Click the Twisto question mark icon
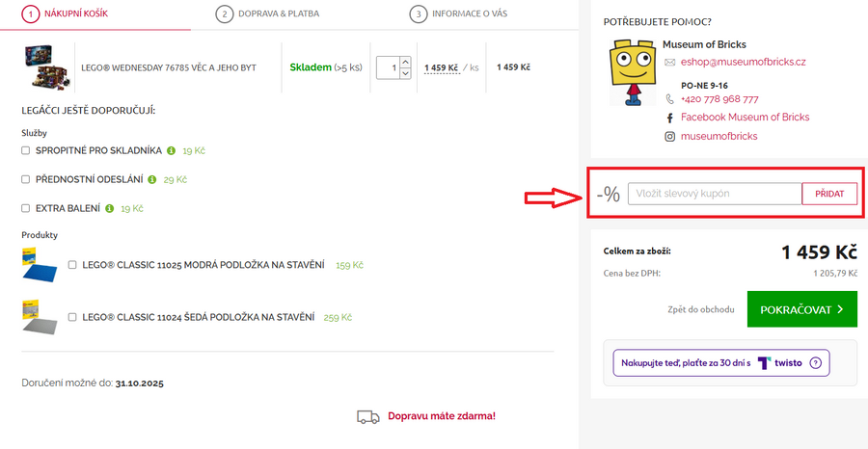Viewport: 868px width, 449px height. (815, 363)
